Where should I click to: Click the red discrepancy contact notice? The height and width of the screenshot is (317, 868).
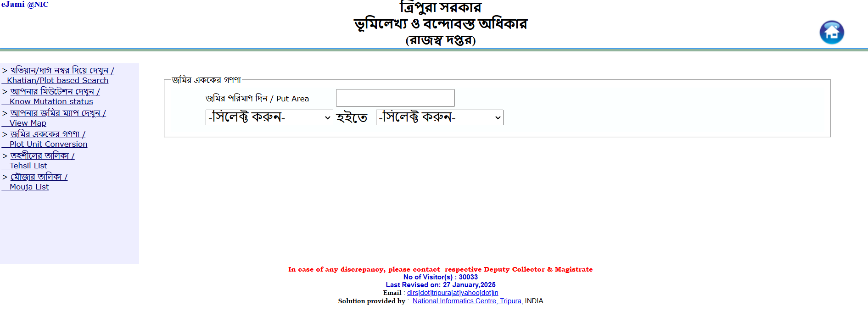pos(440,269)
